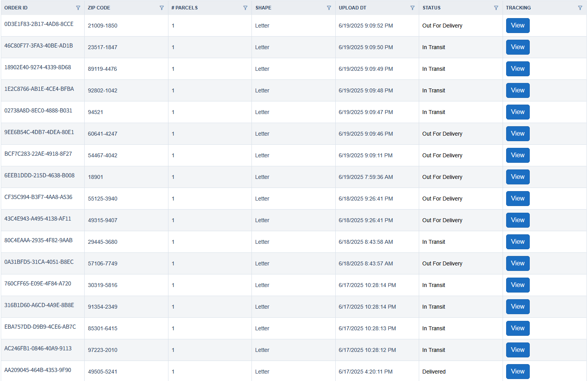Click zip code 30319-5816
Screen dimensions: 588x381
click(x=103, y=285)
